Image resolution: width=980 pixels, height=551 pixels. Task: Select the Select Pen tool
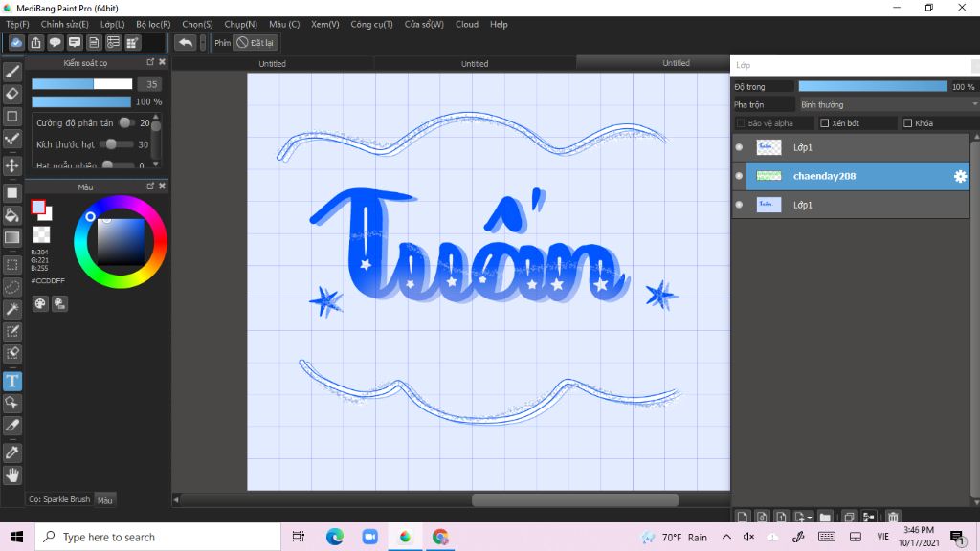click(x=11, y=331)
